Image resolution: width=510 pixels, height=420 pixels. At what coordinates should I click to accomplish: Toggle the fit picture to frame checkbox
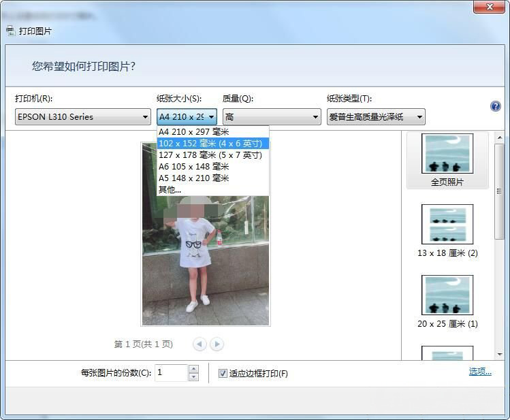click(x=223, y=373)
